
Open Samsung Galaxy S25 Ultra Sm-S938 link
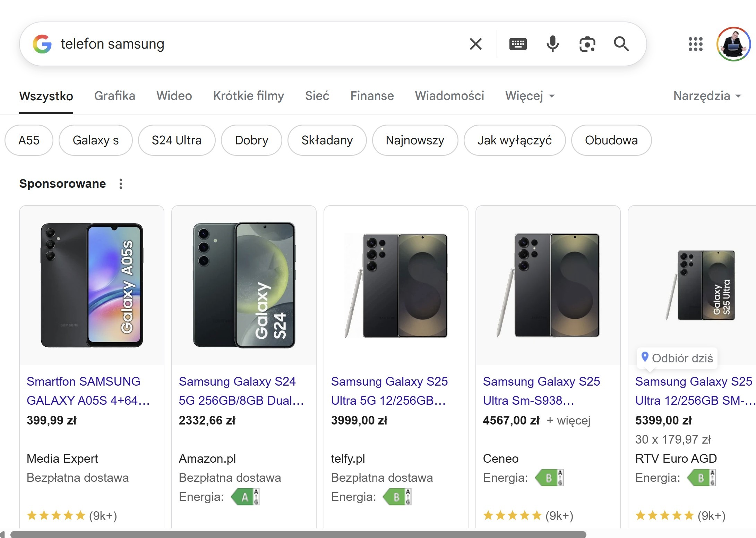pyautogui.click(x=541, y=391)
